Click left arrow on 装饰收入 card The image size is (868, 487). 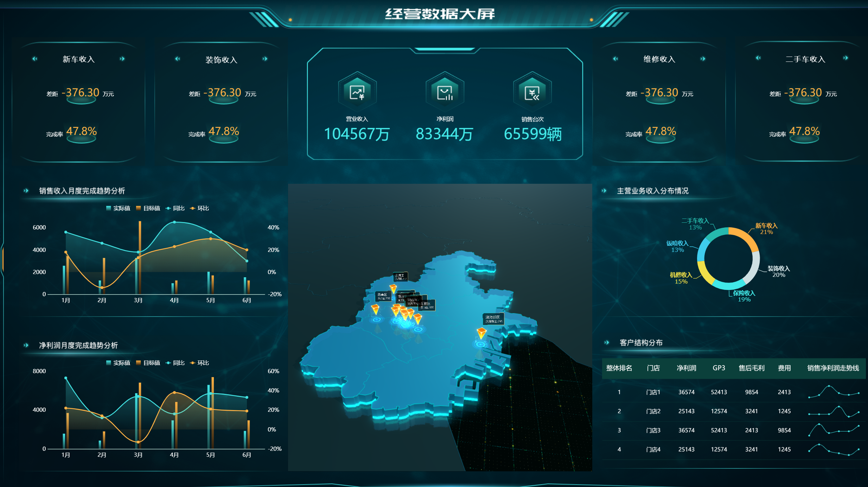178,59
